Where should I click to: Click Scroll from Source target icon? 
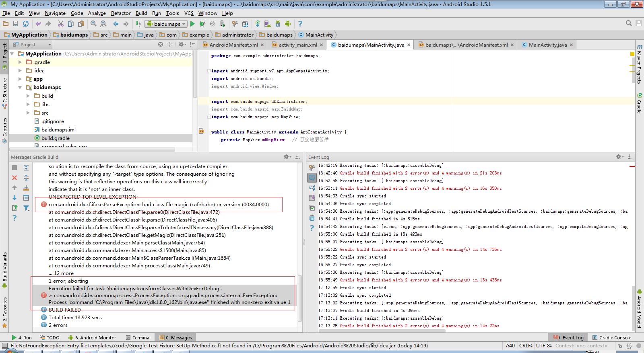point(161,44)
